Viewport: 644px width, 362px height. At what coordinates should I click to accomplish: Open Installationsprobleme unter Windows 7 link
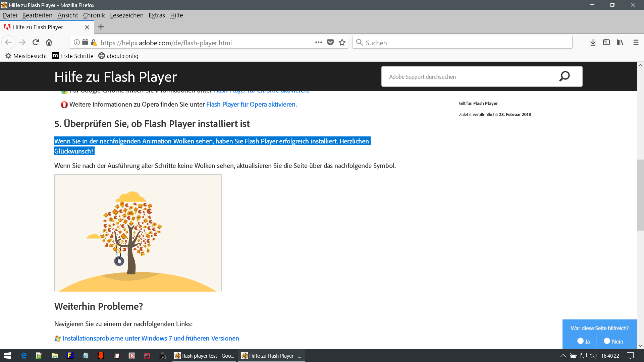(151, 338)
